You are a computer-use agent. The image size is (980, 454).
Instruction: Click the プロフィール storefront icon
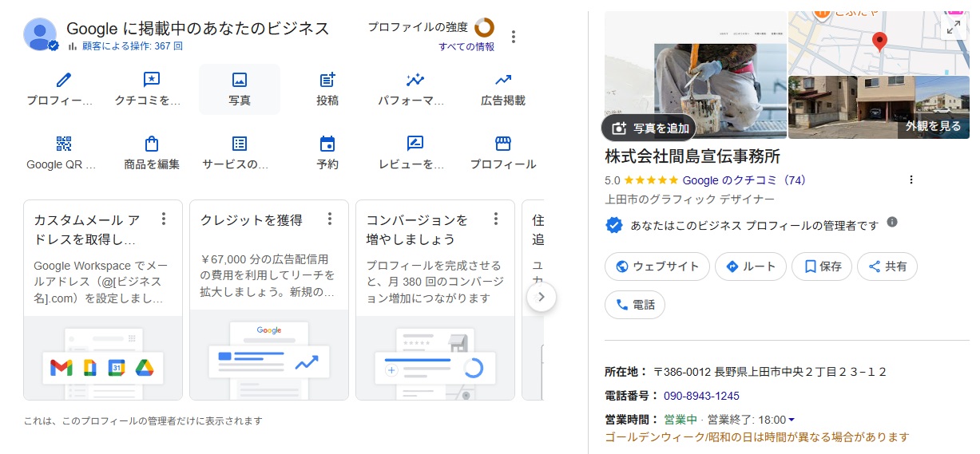tap(502, 144)
